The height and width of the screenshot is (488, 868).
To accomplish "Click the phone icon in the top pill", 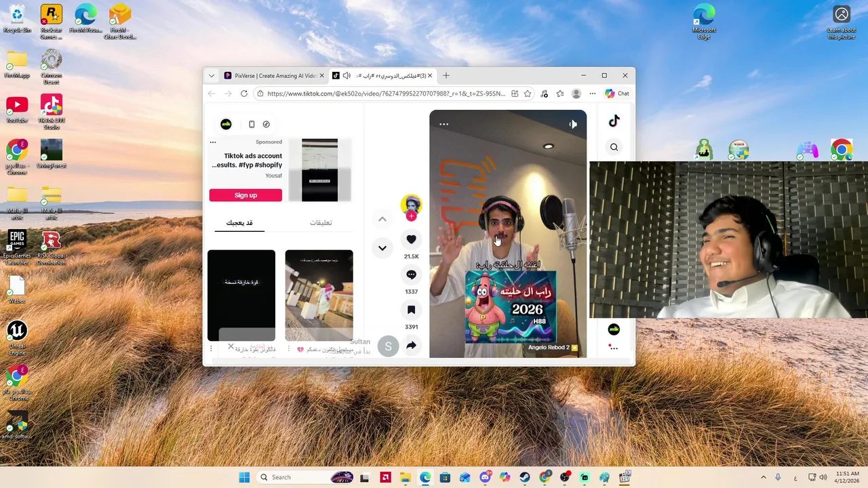I will (x=252, y=124).
